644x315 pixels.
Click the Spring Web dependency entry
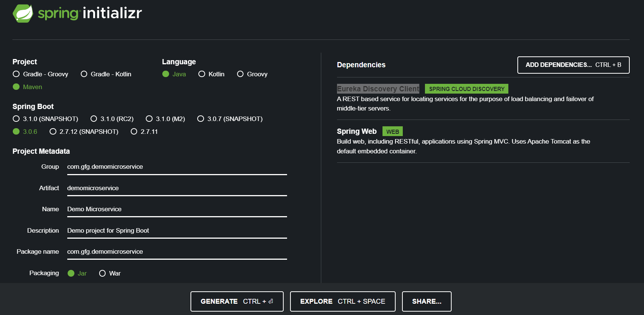357,131
